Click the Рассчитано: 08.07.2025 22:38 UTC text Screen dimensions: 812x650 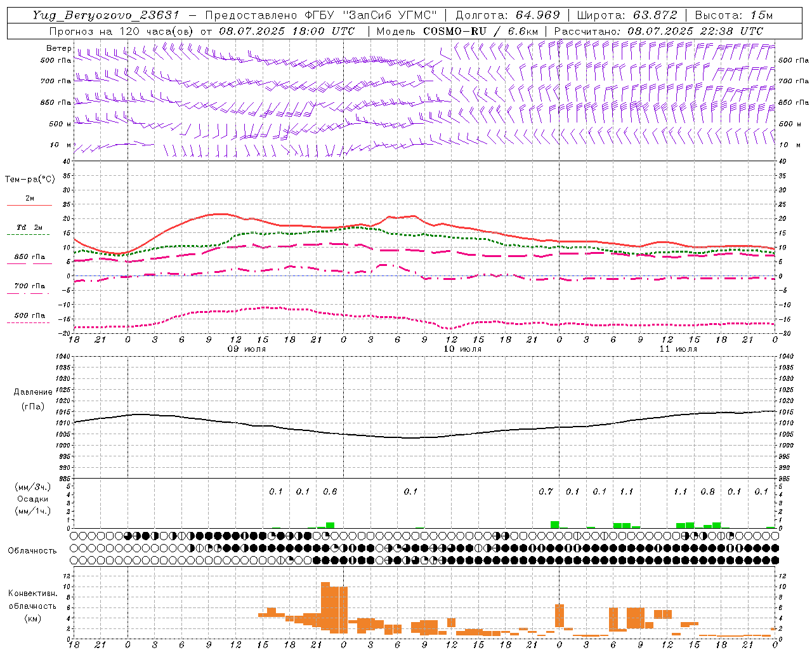click(658, 31)
